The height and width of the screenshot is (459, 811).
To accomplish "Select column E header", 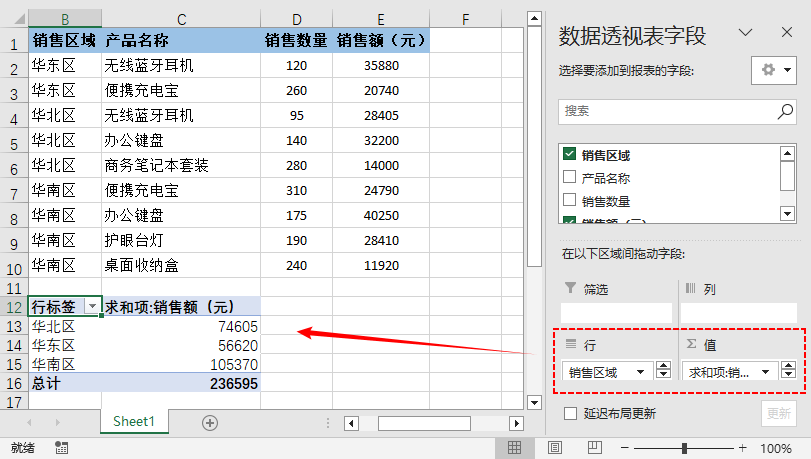I will (x=381, y=19).
